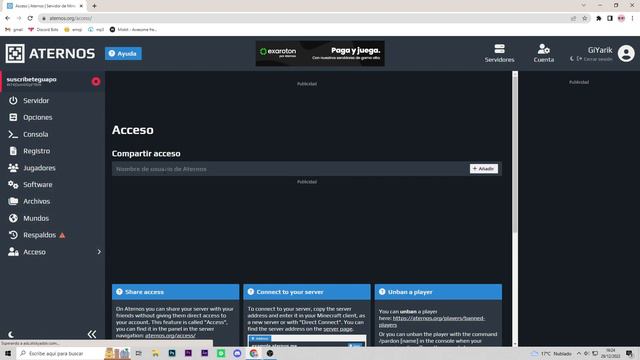
Task: Toggle dark mode moon icon at sidebar bottom
Action: (11, 335)
